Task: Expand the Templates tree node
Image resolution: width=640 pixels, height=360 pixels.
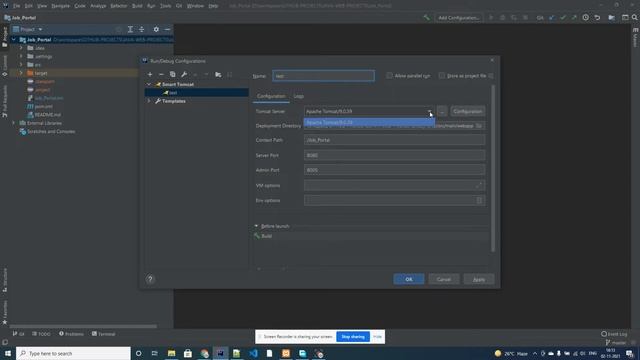Action: coord(149,101)
